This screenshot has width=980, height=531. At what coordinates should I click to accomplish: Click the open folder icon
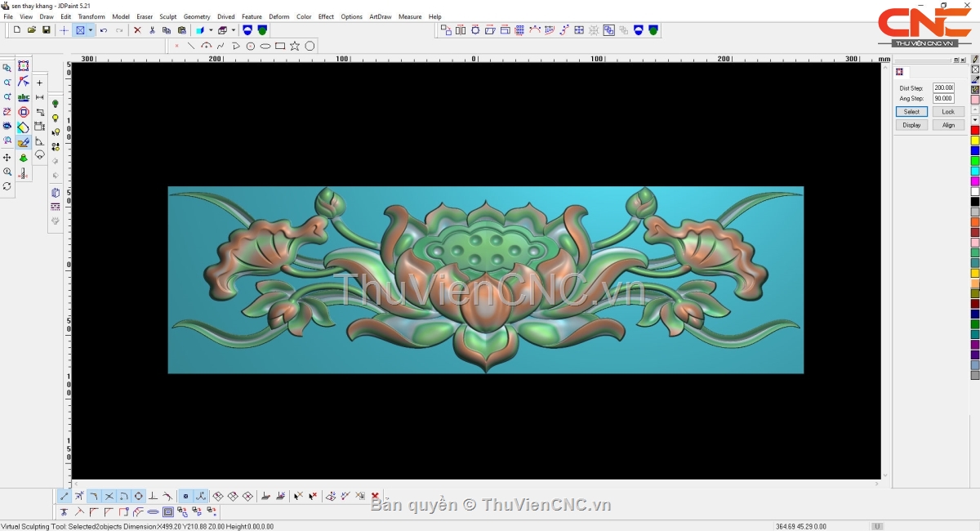coord(32,30)
